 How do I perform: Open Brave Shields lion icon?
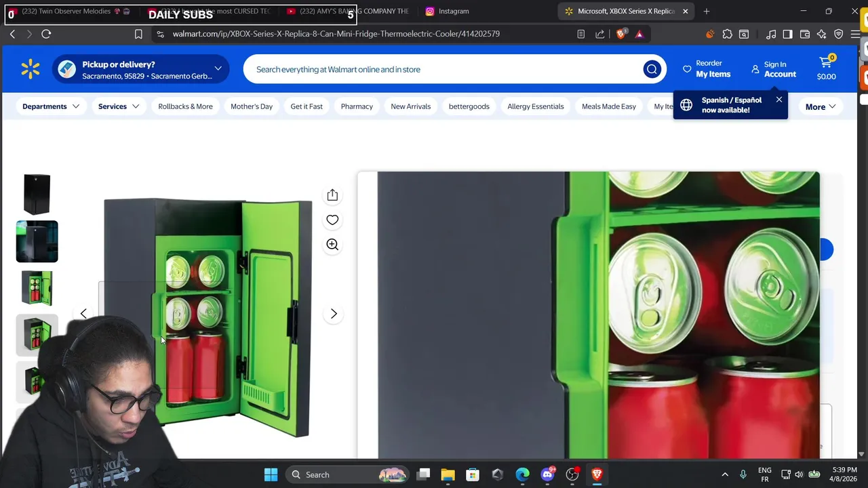coord(620,34)
